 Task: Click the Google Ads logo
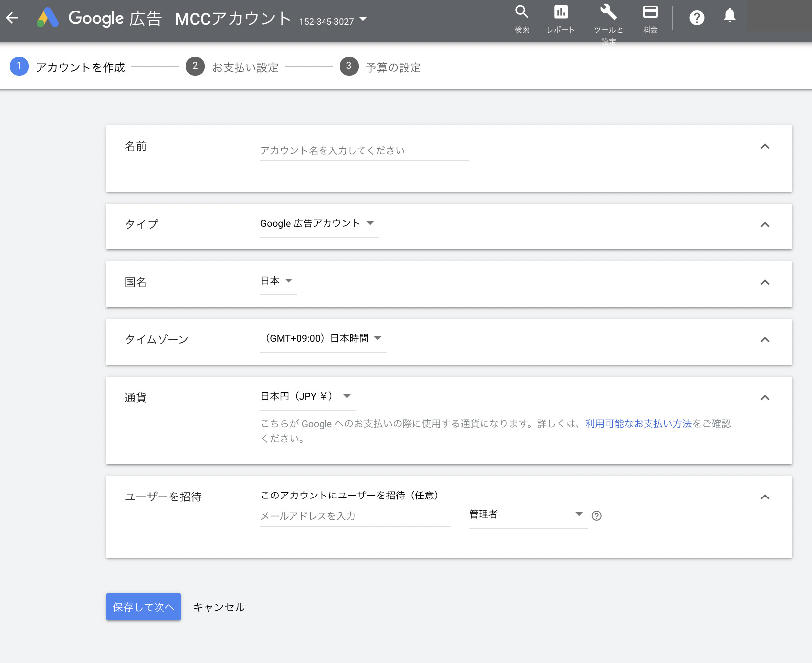tap(48, 18)
